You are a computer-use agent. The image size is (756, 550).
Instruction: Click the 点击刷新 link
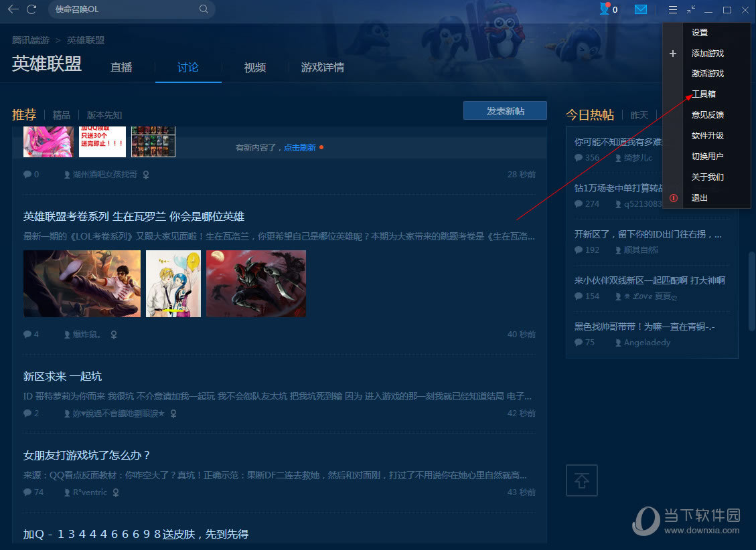(x=299, y=148)
